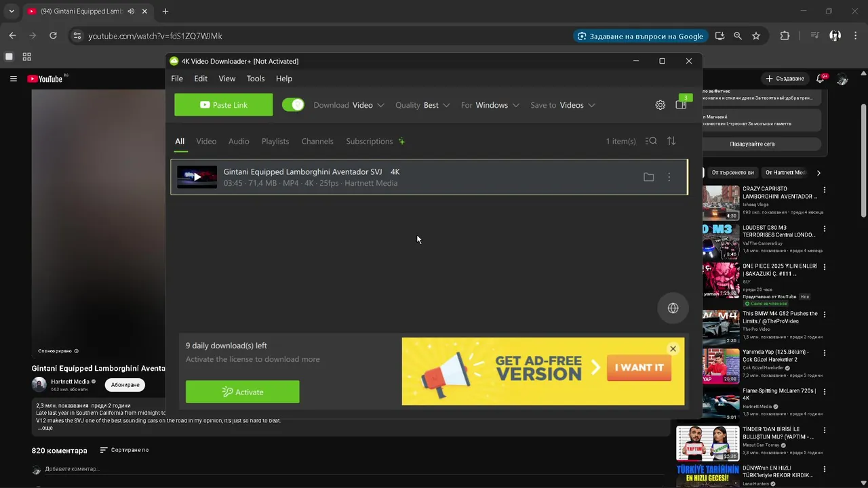Click the Chrome install app icon
This screenshot has width=868, height=488.
point(719,36)
